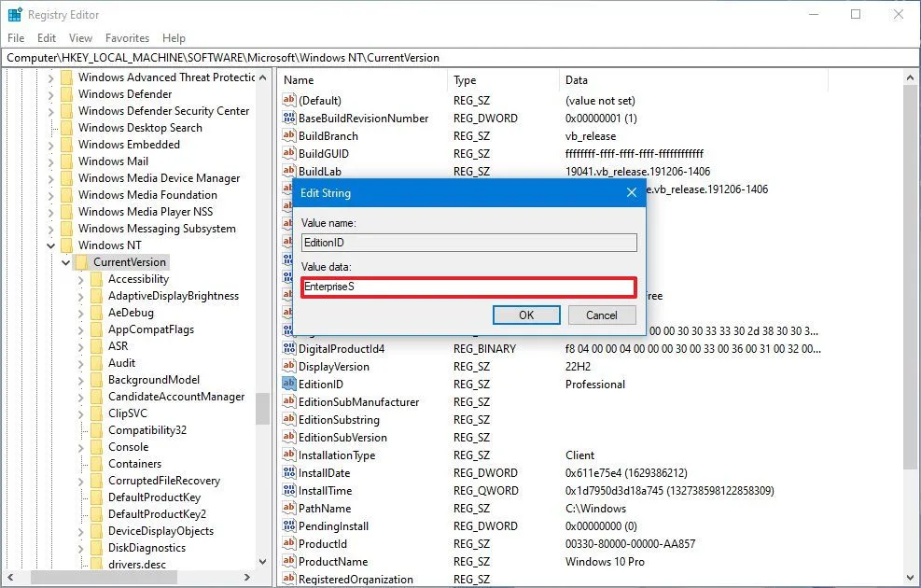Click the ab icon beside the EditionID value

point(288,384)
